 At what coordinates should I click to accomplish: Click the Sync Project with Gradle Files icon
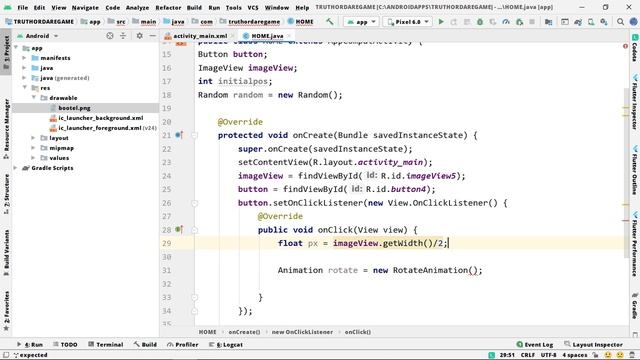578,22
